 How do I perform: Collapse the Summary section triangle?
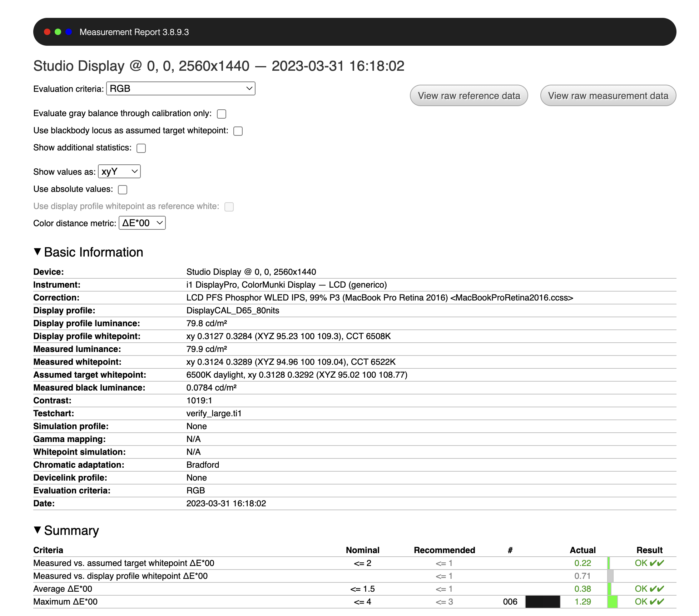tap(38, 530)
